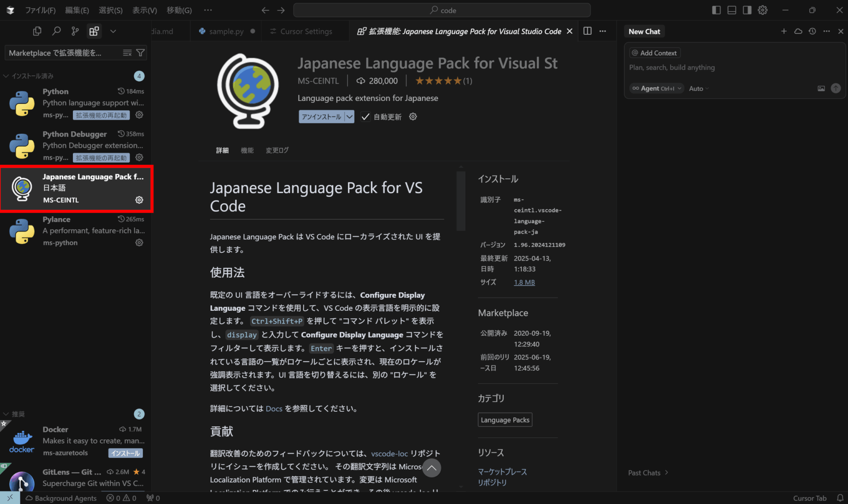Click the code command center search box

(442, 10)
